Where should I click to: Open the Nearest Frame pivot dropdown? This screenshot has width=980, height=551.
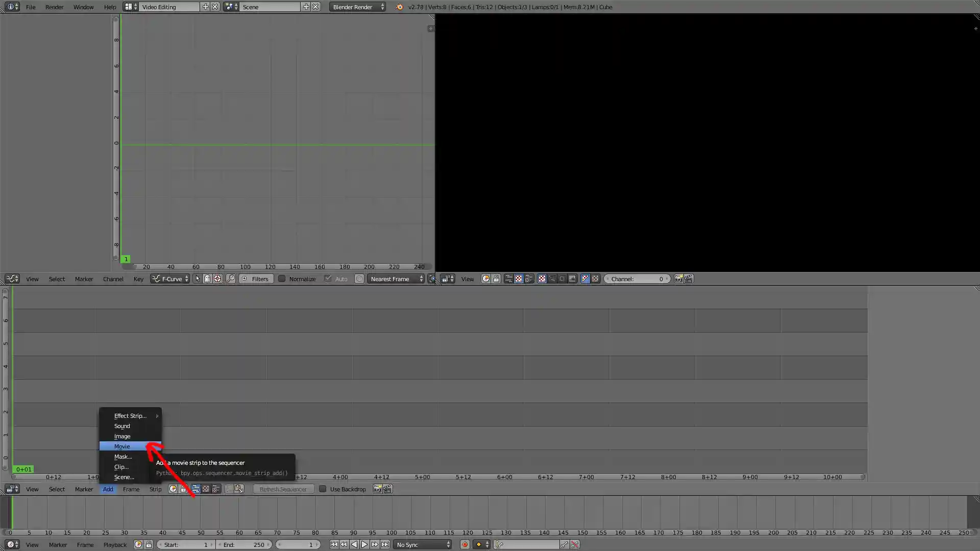(x=396, y=279)
